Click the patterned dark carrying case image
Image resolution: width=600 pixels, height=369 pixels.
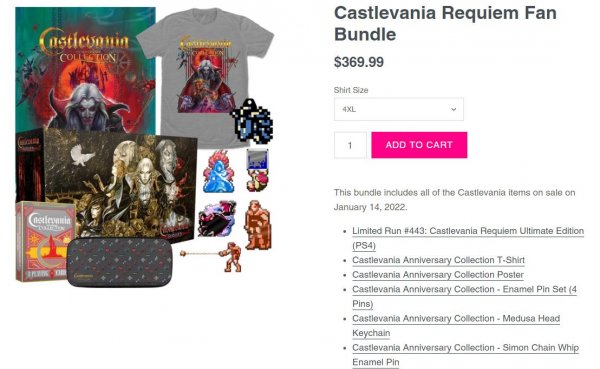(x=119, y=262)
